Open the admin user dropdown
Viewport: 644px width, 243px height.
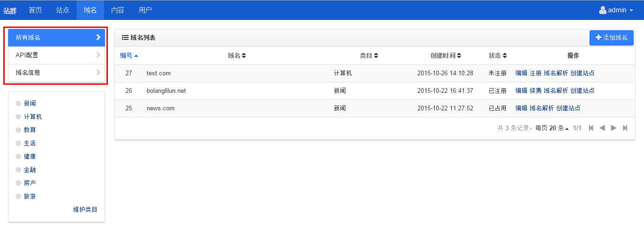click(616, 10)
